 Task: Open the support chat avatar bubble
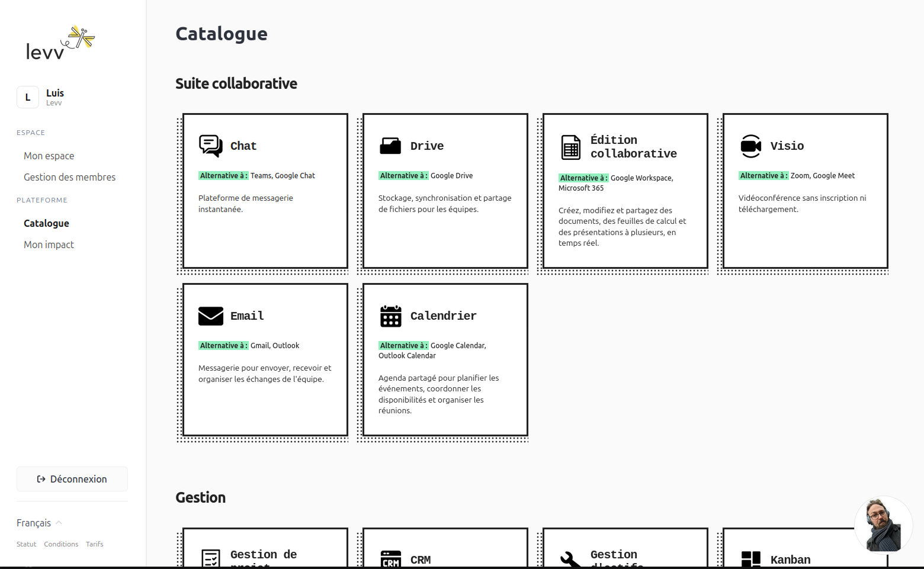point(883,525)
